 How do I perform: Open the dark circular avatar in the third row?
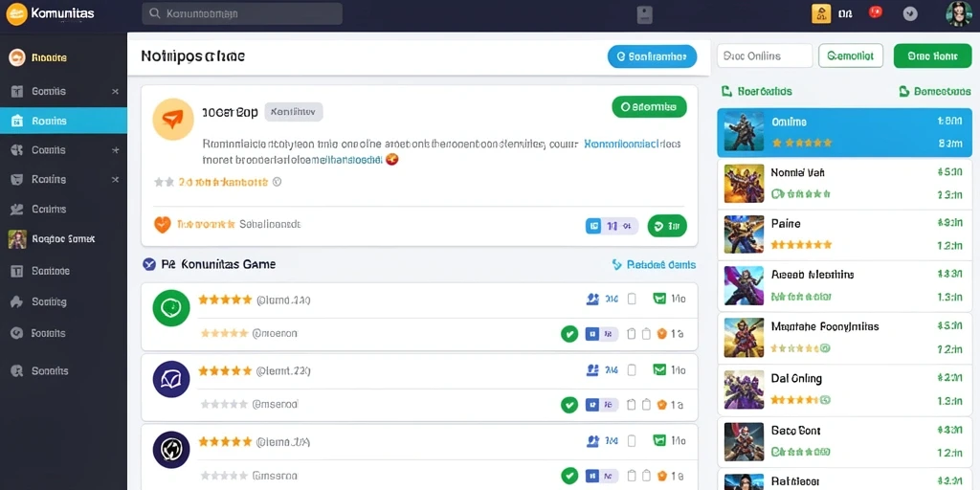point(171,450)
